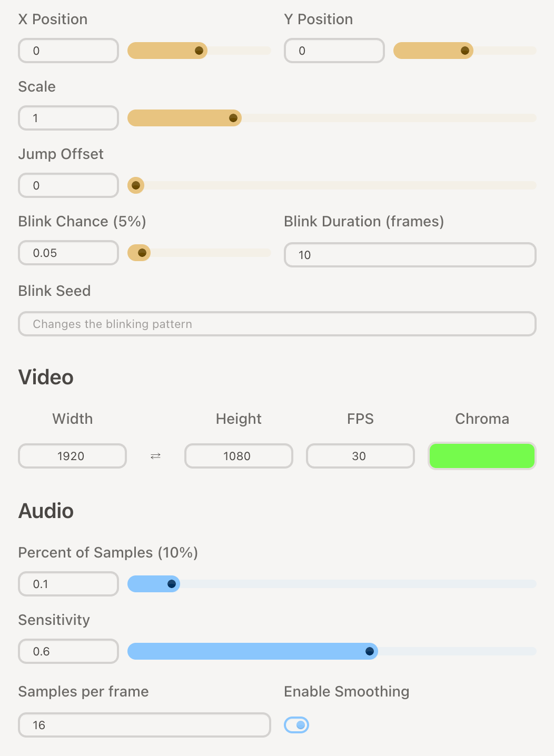
Task: Select the FPS input field
Action: (x=360, y=456)
